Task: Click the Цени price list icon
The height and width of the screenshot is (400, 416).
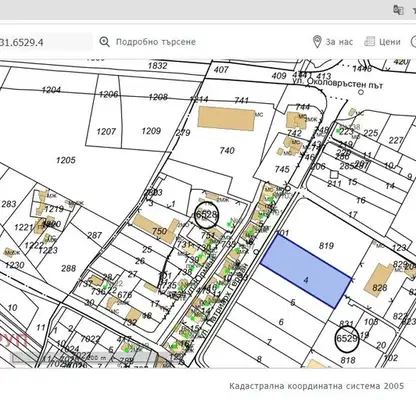Action: pos(369,41)
